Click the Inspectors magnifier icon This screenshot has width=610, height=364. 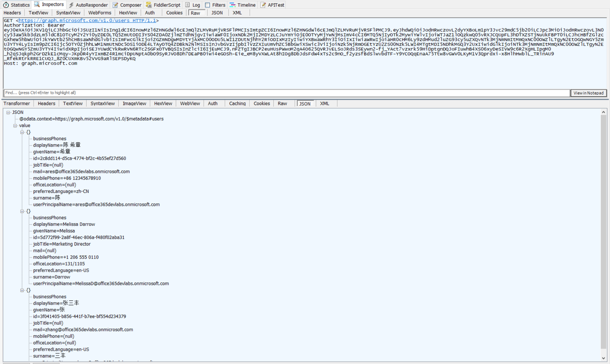[37, 4]
